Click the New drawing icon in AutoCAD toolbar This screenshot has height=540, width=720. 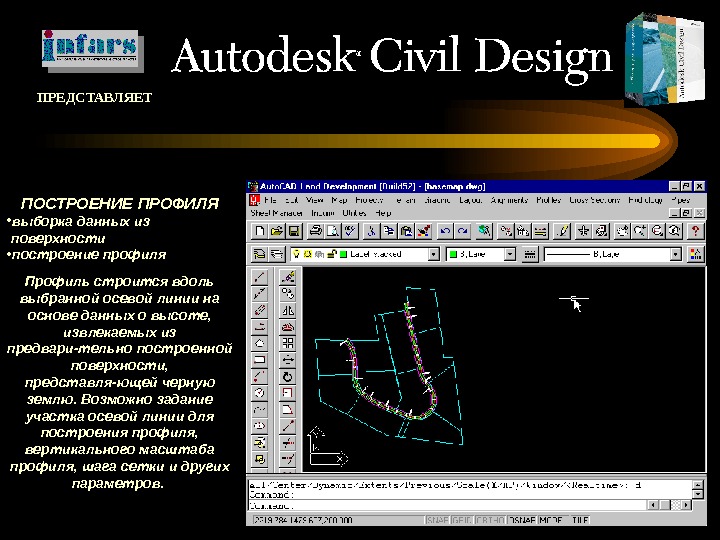(x=259, y=231)
